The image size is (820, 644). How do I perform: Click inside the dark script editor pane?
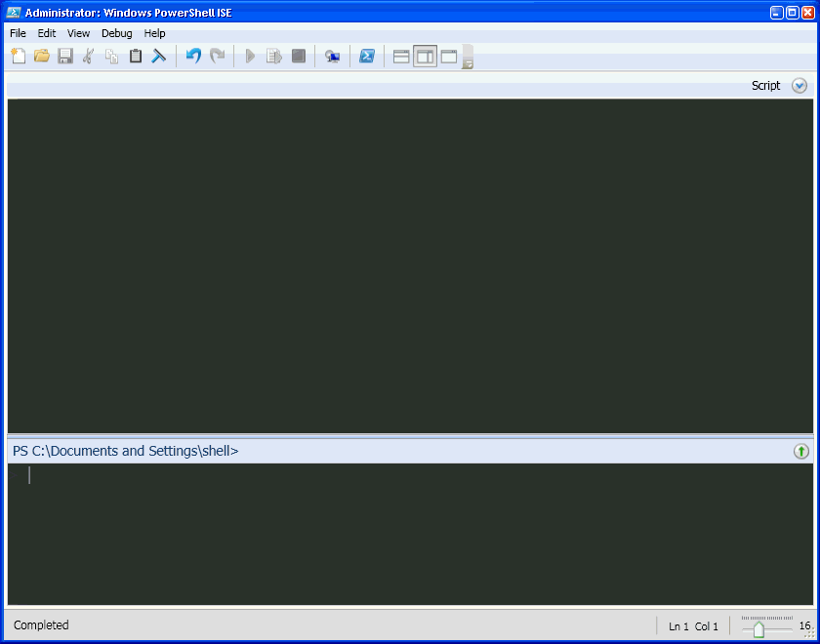[410, 266]
